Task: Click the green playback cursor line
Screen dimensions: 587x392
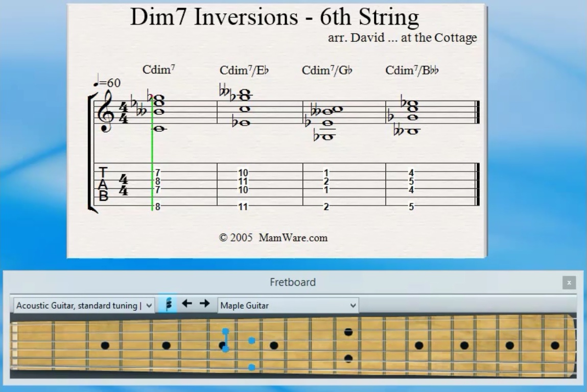Action: pyautogui.click(x=153, y=153)
